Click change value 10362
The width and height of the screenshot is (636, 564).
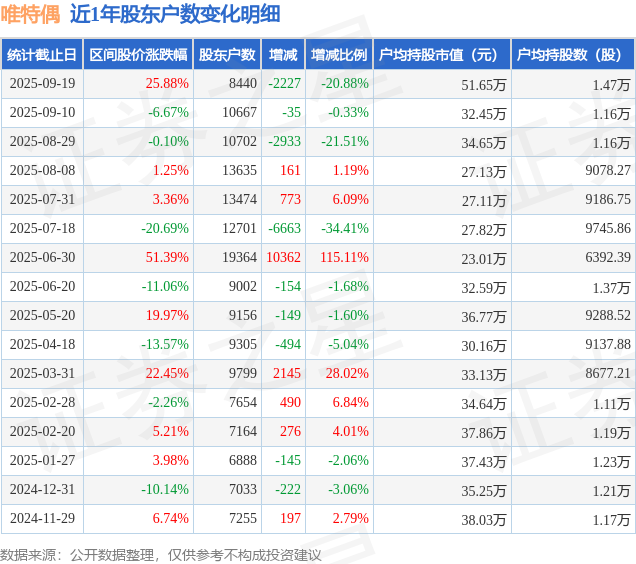tap(284, 257)
